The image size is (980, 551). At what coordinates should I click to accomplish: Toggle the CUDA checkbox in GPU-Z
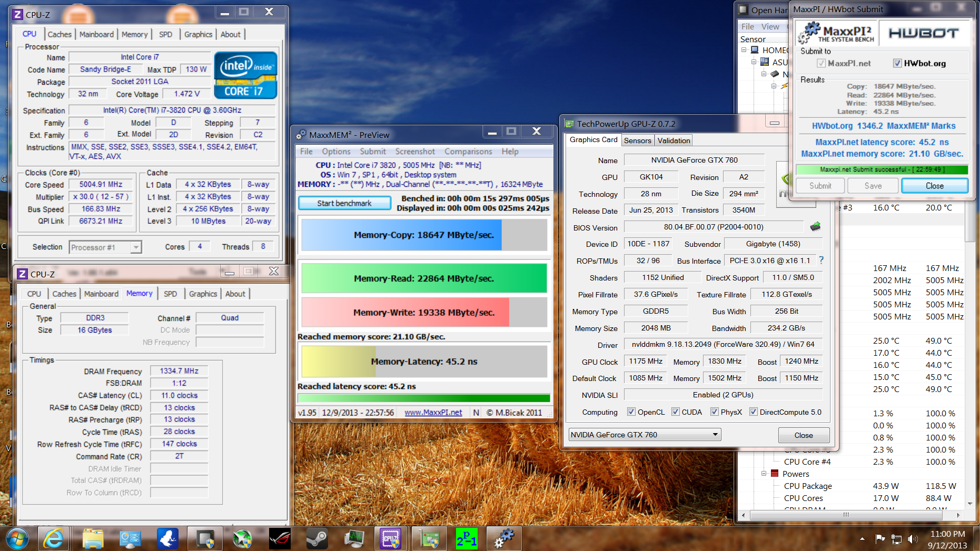[x=675, y=412]
